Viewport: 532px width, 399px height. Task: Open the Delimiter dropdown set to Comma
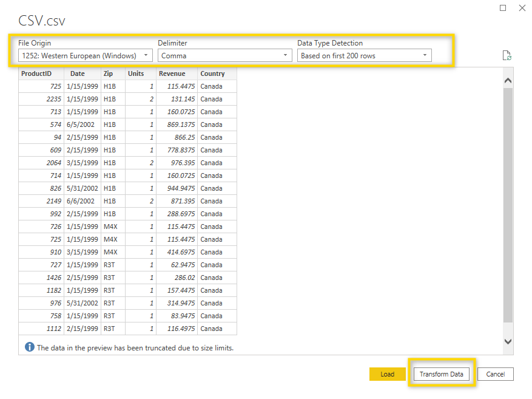[x=224, y=55]
